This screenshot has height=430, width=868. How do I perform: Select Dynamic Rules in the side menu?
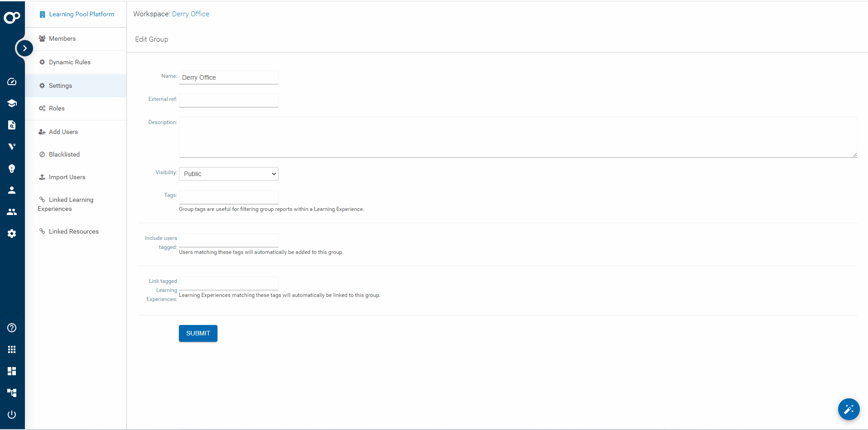[69, 62]
